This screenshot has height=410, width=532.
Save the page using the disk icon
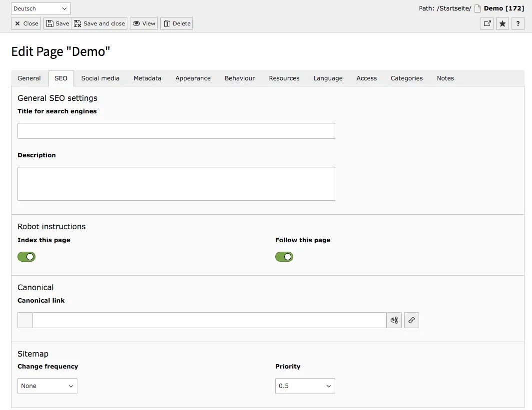click(x=57, y=23)
